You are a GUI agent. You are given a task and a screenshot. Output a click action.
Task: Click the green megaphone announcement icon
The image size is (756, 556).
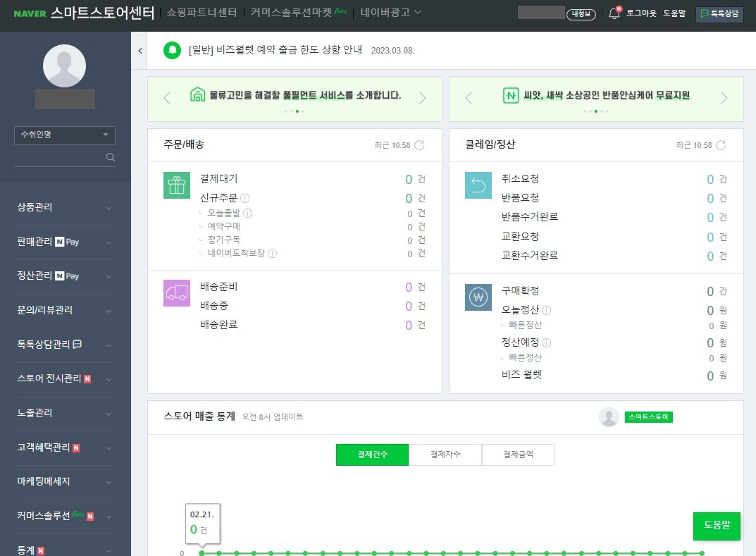pos(172,51)
